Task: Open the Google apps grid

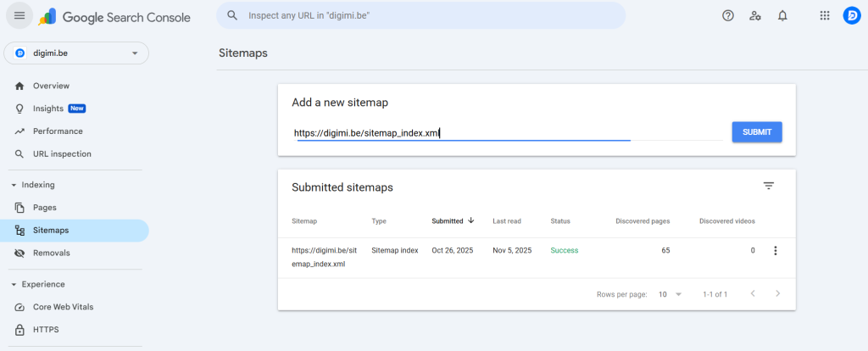Action: [825, 16]
